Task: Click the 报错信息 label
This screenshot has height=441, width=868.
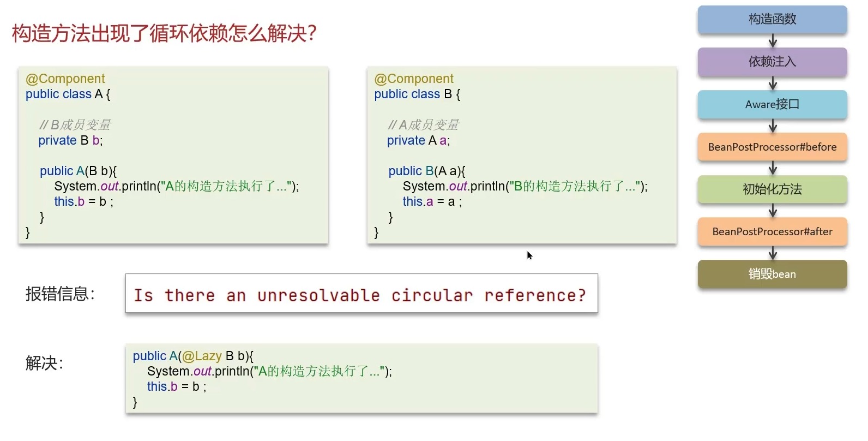Action: coord(60,294)
